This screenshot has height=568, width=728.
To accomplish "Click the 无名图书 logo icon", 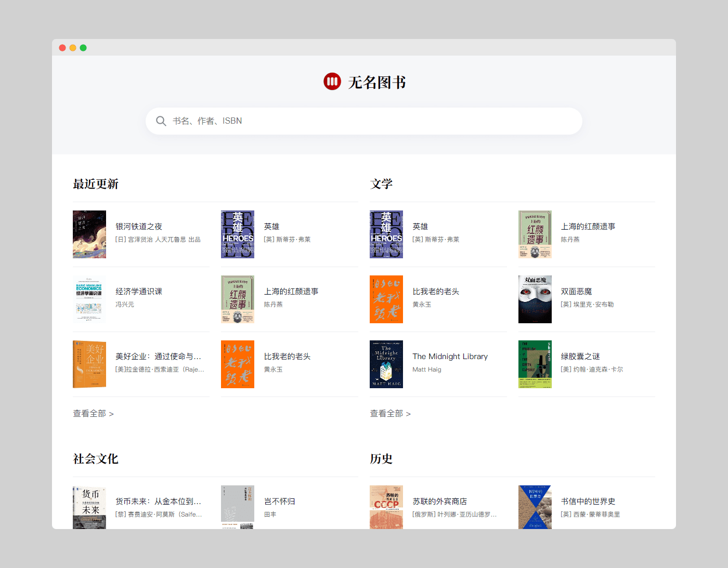I will pos(332,82).
